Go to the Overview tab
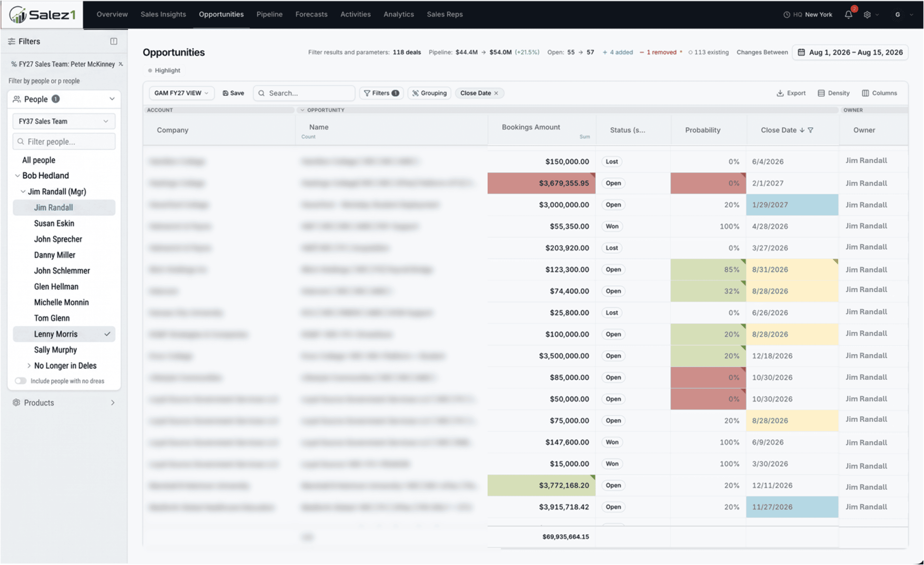924x565 pixels. point(112,14)
